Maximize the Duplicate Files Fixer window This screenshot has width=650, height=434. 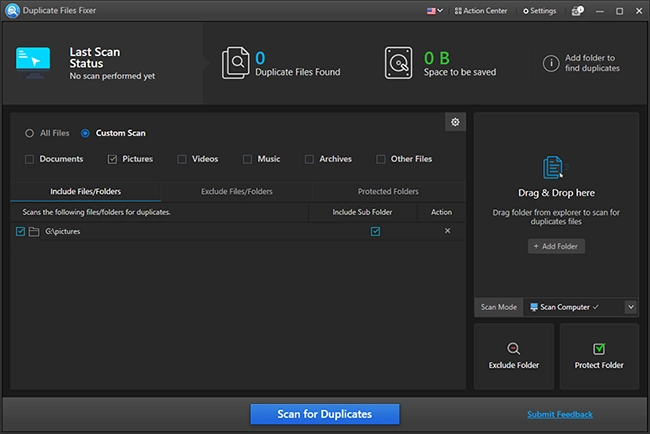click(x=619, y=11)
